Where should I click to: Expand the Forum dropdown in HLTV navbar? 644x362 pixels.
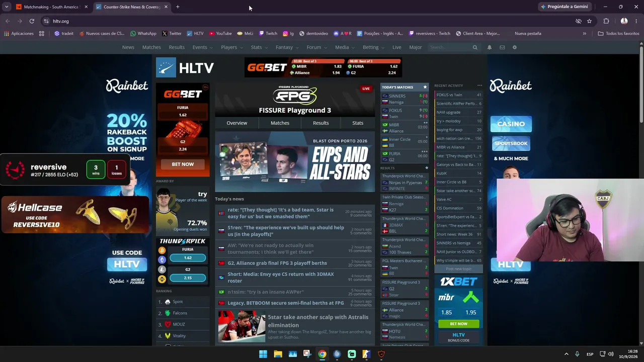[316, 47]
